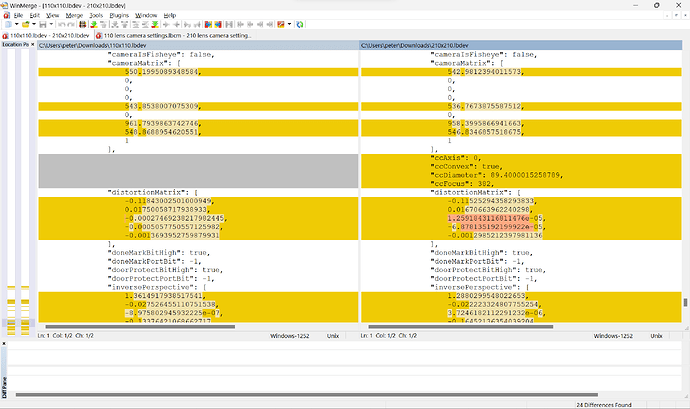Click difference markers in the Location Pane
This screenshot has width=690, height=409.
(18, 310)
